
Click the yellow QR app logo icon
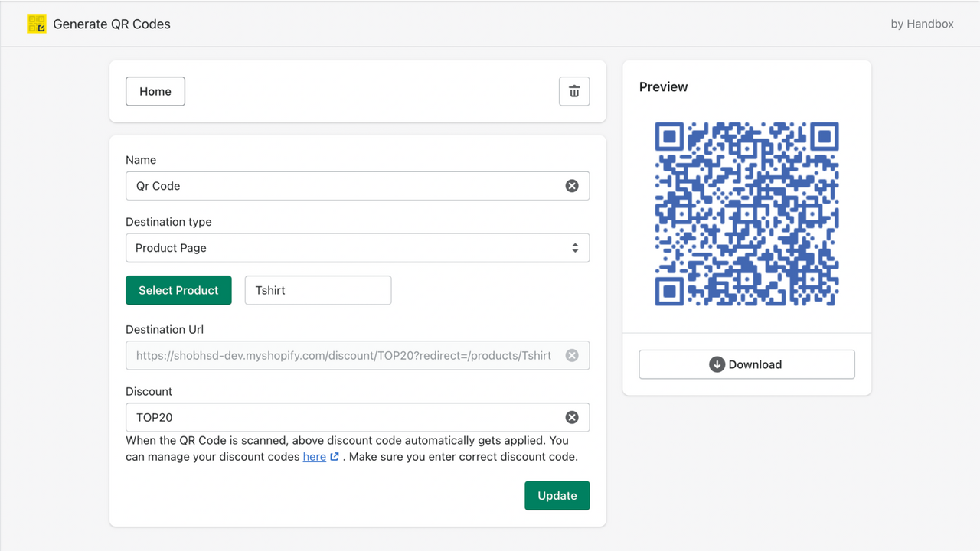tap(37, 24)
